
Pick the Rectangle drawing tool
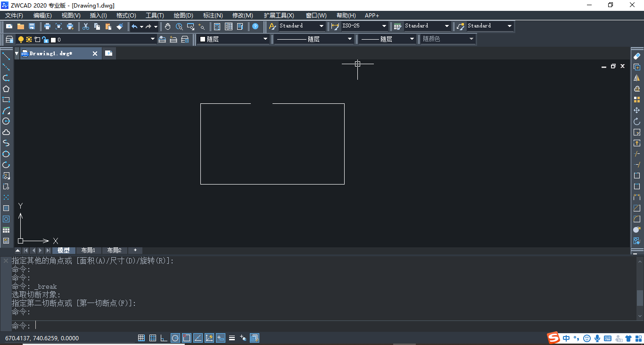point(6,100)
